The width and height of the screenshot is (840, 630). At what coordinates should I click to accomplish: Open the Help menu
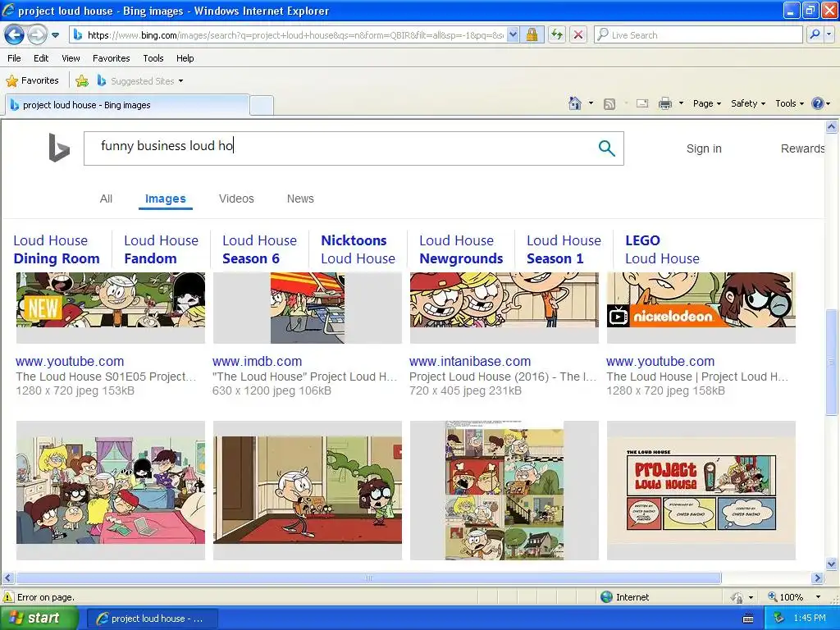pos(185,58)
